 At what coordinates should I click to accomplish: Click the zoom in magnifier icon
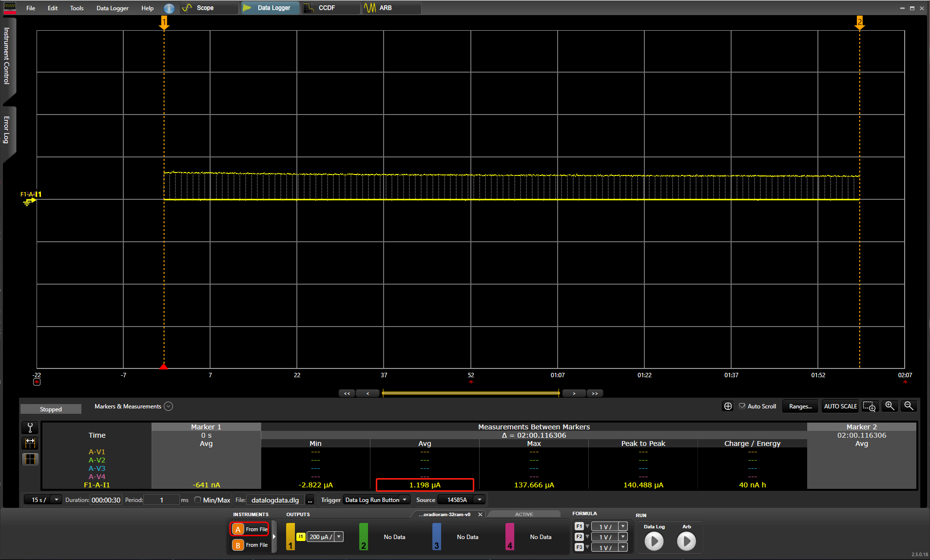tap(890, 406)
